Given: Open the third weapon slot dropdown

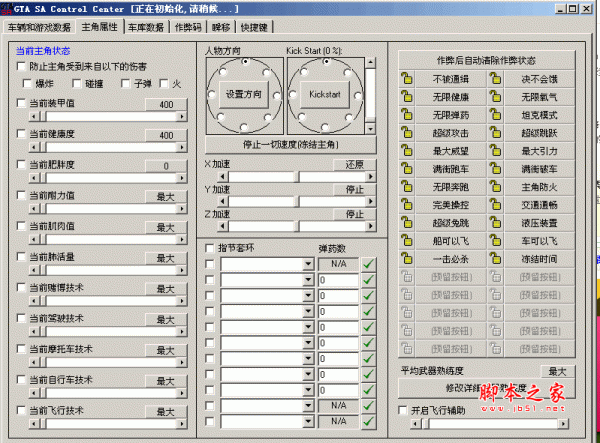Looking at the screenshot, I should coord(308,296).
